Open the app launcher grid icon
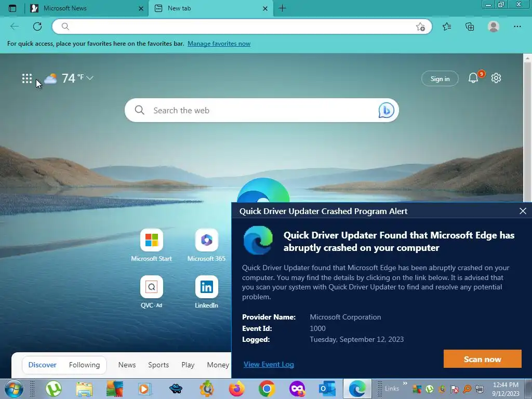The height and width of the screenshot is (399, 532). click(27, 78)
